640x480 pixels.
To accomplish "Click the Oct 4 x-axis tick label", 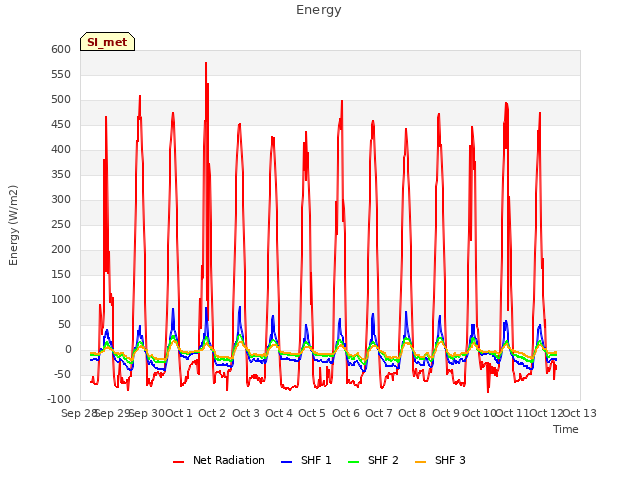I will [x=279, y=413].
